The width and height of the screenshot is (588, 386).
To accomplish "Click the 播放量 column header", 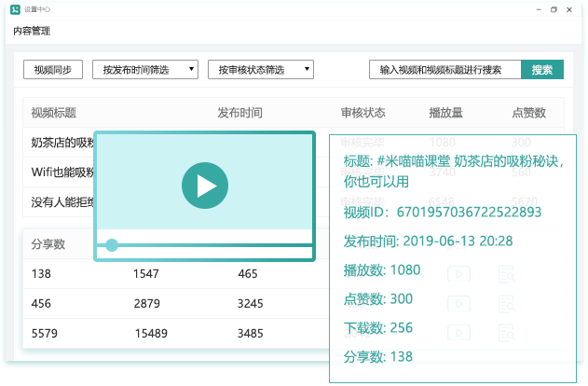I will pyautogui.click(x=445, y=113).
